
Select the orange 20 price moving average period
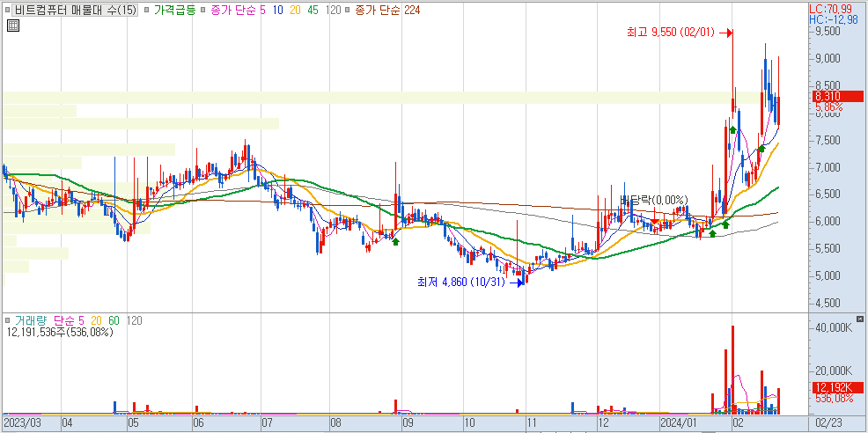click(x=296, y=10)
